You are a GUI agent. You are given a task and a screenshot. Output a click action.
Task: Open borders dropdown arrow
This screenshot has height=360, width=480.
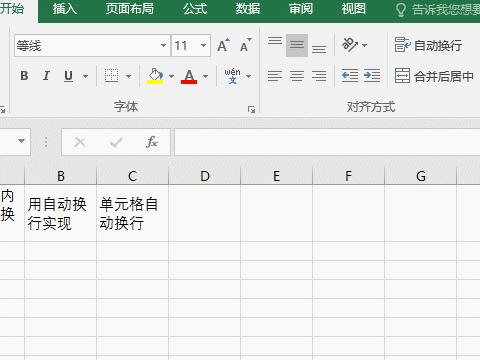[x=129, y=76]
